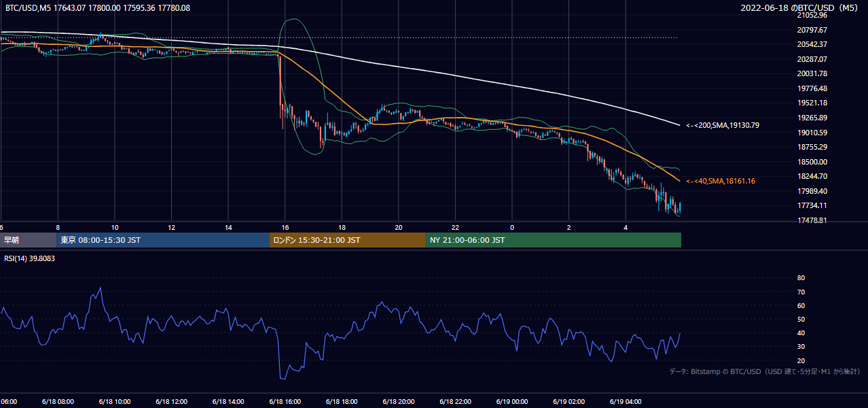This screenshot has width=868, height=408.
Task: Click hour label 16 under price chart
Action: pyautogui.click(x=285, y=227)
